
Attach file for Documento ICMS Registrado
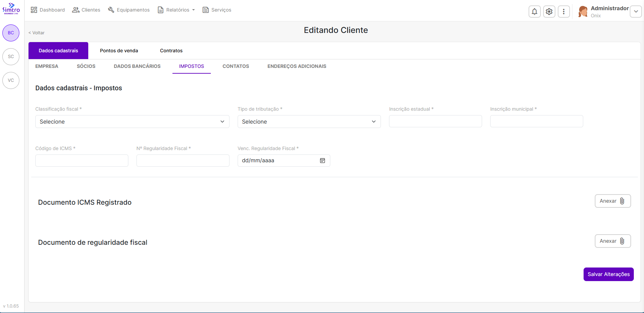point(612,201)
